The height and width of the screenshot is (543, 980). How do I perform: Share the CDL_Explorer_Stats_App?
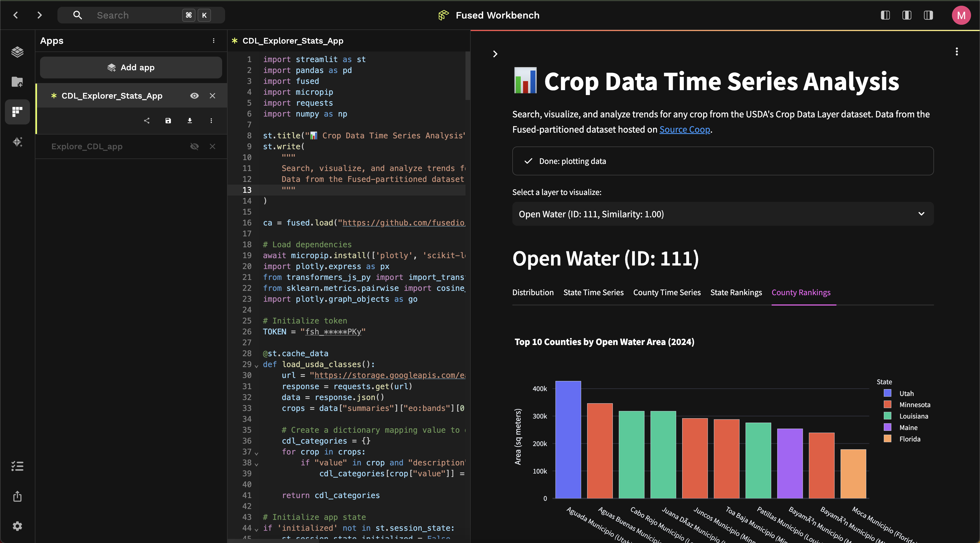pyautogui.click(x=146, y=121)
